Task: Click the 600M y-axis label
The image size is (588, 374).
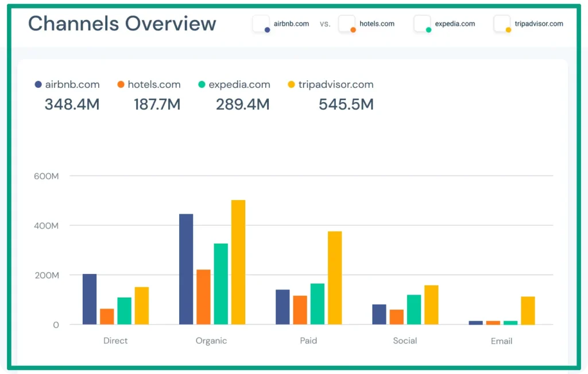Action: tap(46, 175)
